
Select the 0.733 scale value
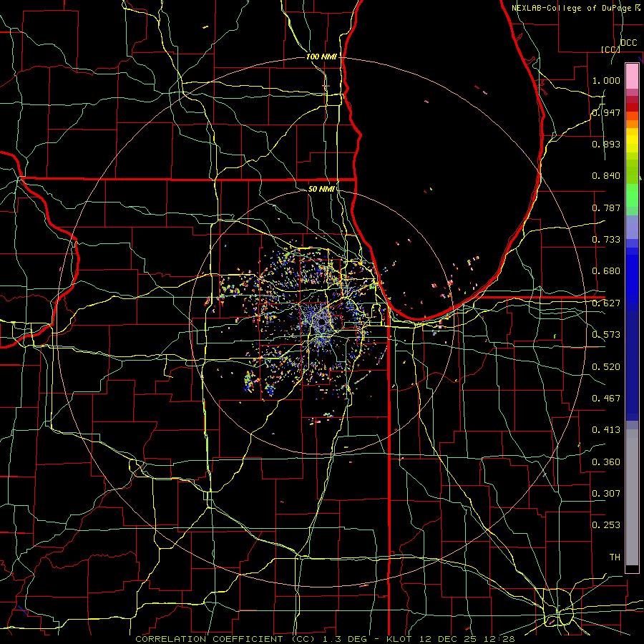click(x=606, y=240)
